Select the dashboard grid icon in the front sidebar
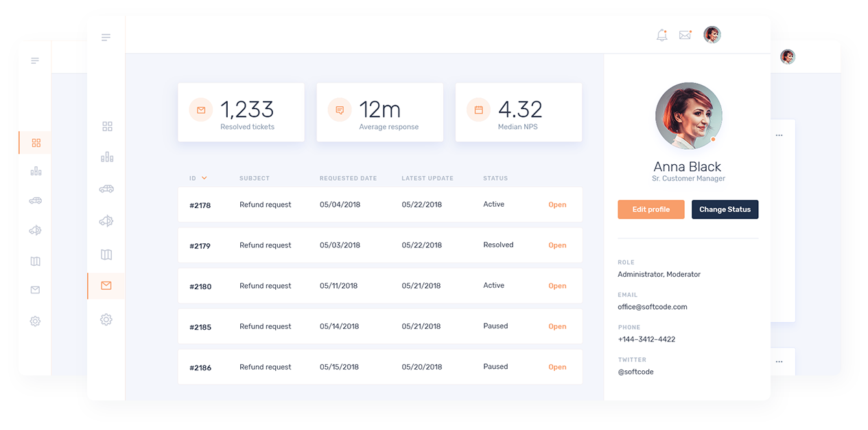The image size is (868, 430). (x=107, y=126)
